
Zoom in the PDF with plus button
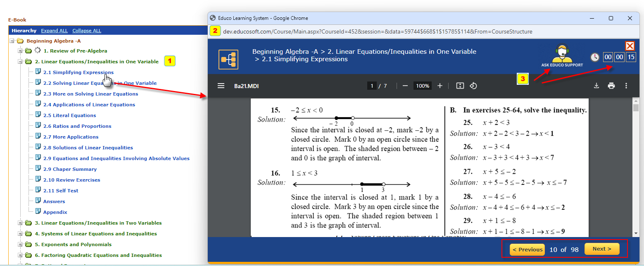pos(440,86)
